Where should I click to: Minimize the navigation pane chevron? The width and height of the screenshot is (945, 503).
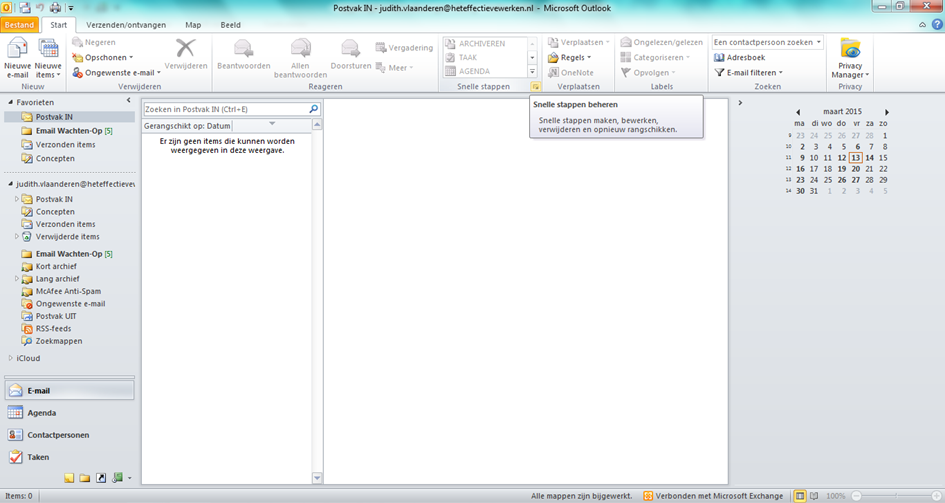pyautogui.click(x=128, y=101)
